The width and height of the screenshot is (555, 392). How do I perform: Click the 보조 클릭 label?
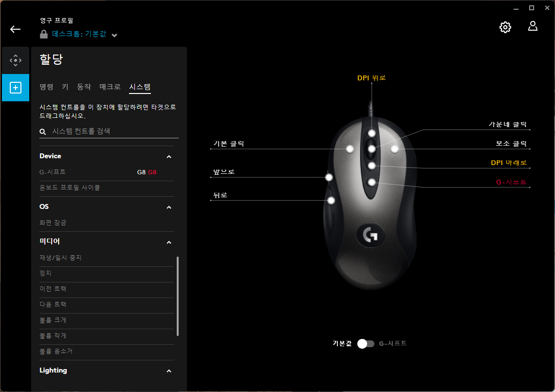511,144
